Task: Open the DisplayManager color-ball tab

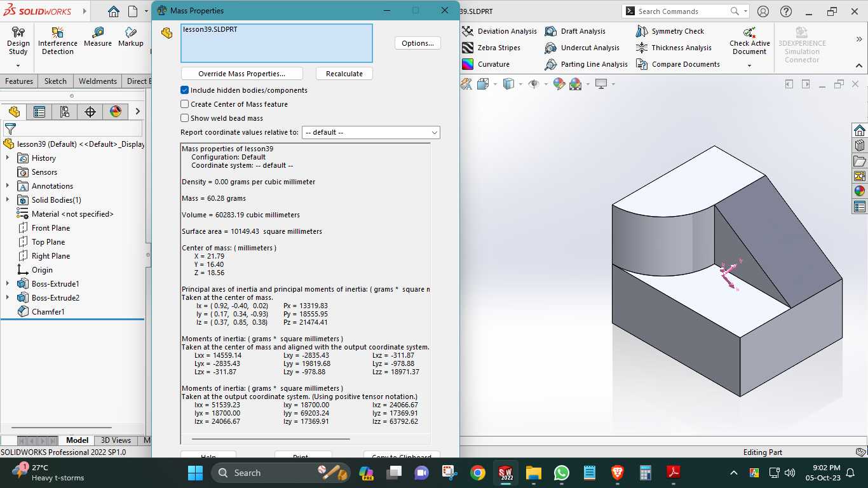Action: point(116,112)
